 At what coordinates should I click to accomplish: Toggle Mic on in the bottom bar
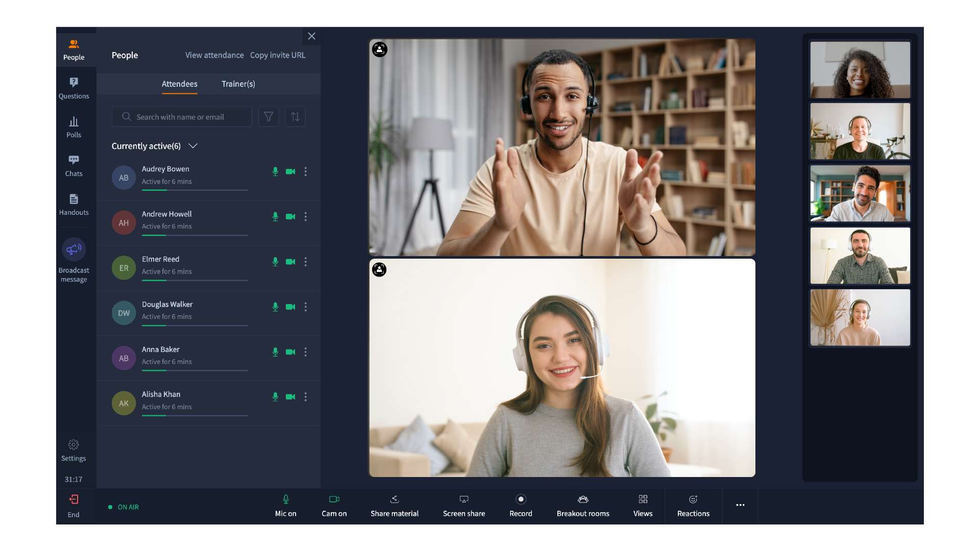tap(285, 506)
